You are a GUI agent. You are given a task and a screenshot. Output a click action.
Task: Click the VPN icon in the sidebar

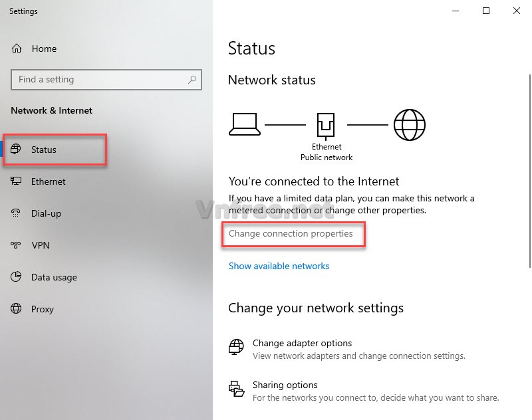tap(17, 245)
